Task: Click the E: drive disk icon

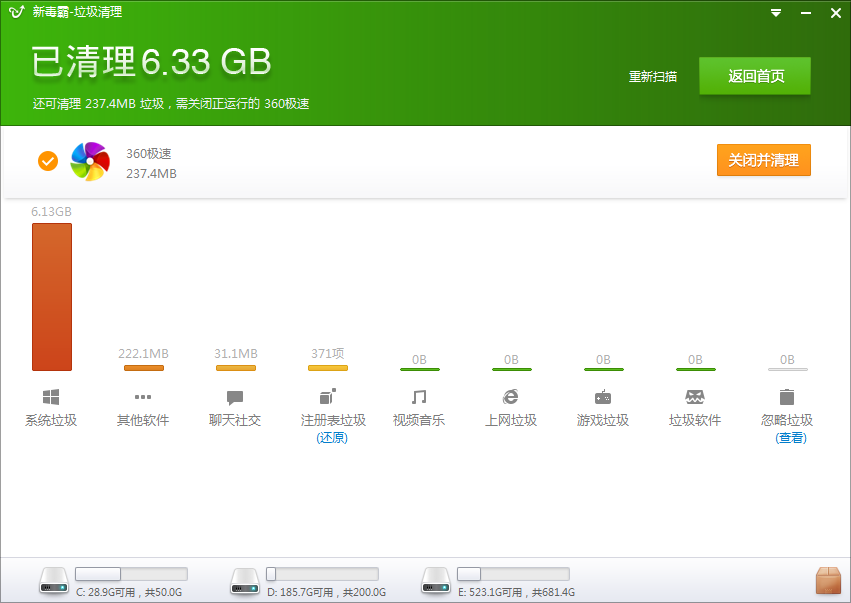Action: (436, 580)
